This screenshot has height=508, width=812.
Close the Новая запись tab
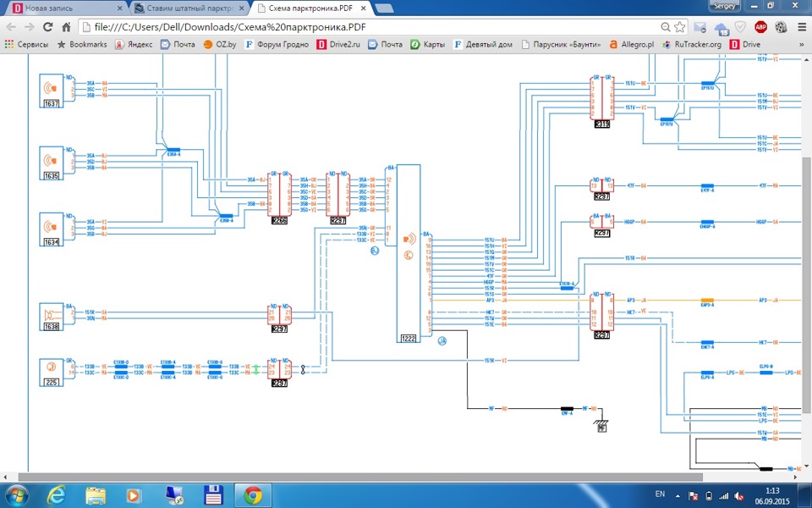point(120,8)
